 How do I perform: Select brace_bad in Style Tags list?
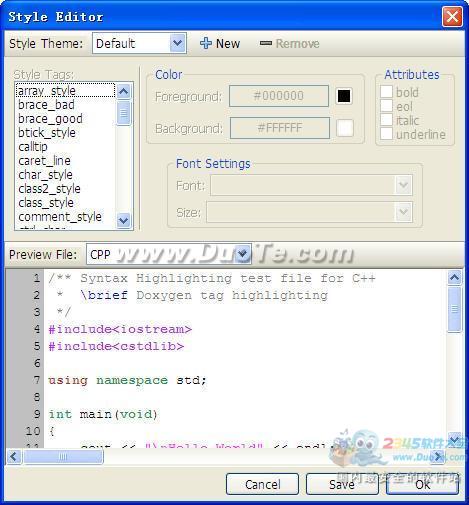pyautogui.click(x=46, y=105)
